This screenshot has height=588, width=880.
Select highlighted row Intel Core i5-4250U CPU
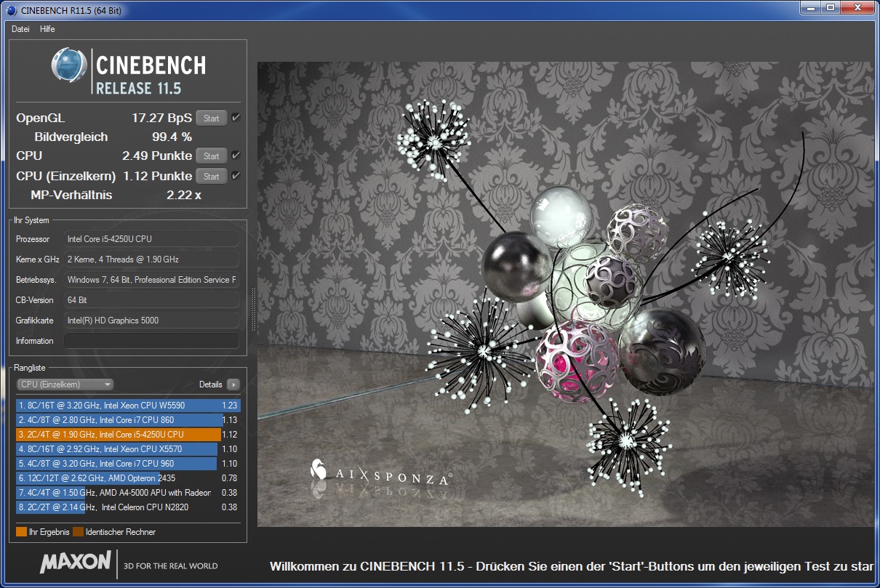(128, 435)
